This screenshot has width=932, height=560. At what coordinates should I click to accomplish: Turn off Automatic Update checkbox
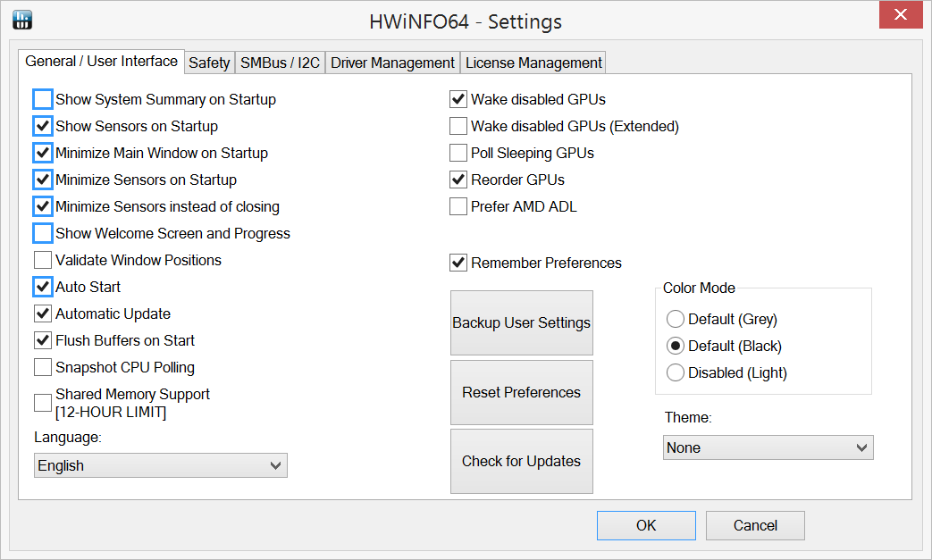pyautogui.click(x=43, y=313)
